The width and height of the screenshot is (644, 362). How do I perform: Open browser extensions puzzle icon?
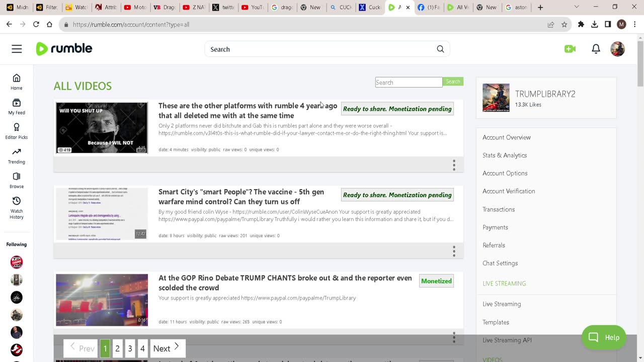(x=581, y=24)
